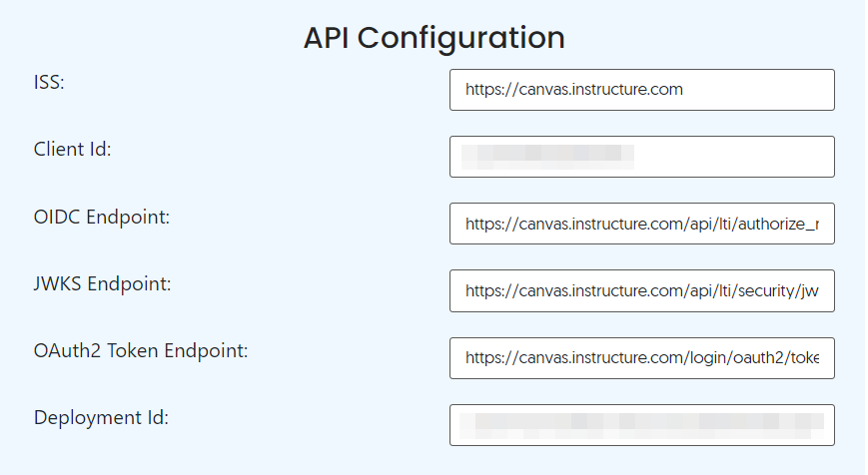Click the blurred Deployment Id value
This screenshot has width=868, height=475.
[641, 426]
